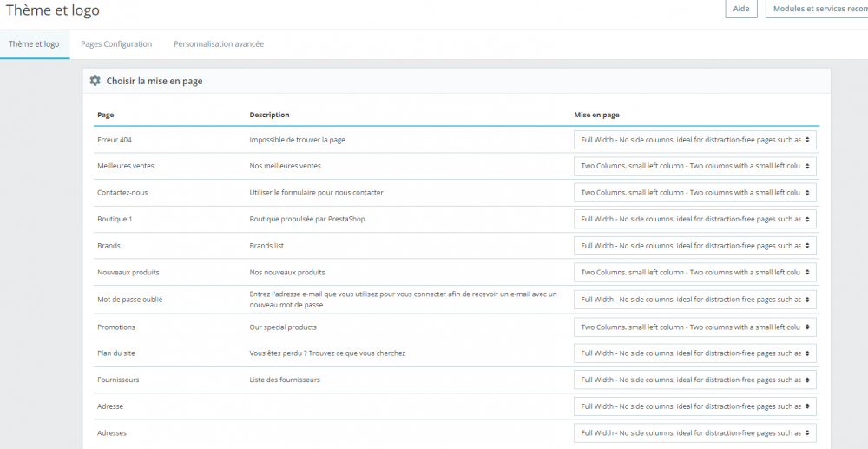Open layout dropdown for Brands

(695, 246)
